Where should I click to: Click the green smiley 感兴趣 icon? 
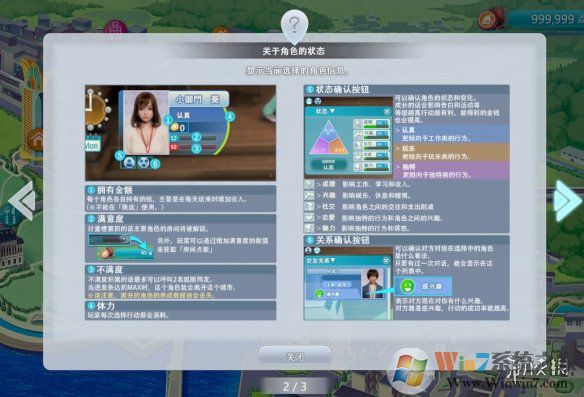407,286
